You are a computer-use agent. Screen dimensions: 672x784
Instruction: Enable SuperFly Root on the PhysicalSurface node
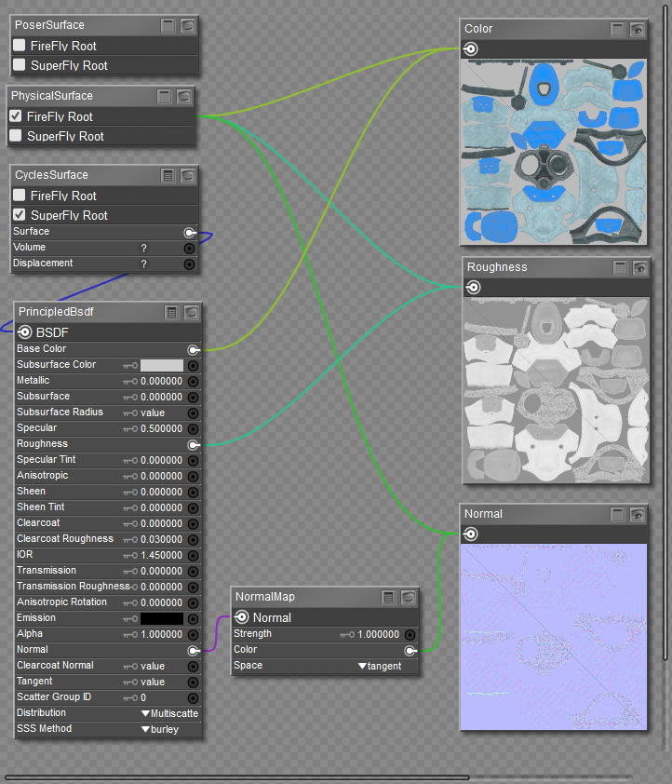click(x=16, y=136)
